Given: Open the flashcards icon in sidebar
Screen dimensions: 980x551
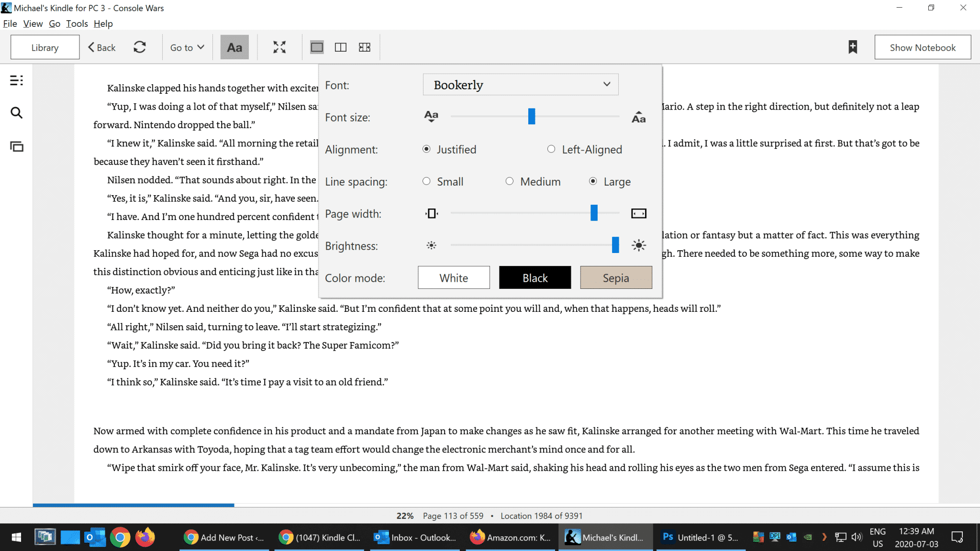Looking at the screenshot, I should (16, 146).
